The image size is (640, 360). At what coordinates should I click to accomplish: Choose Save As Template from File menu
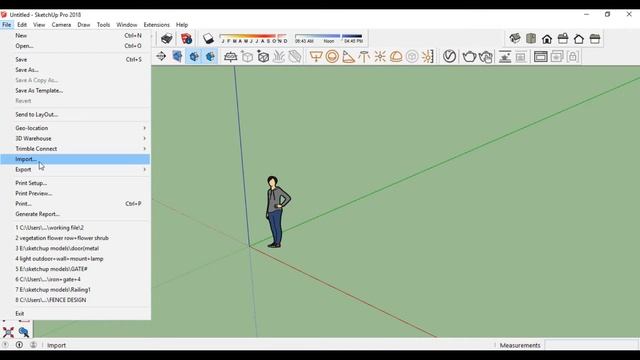[x=75, y=91]
